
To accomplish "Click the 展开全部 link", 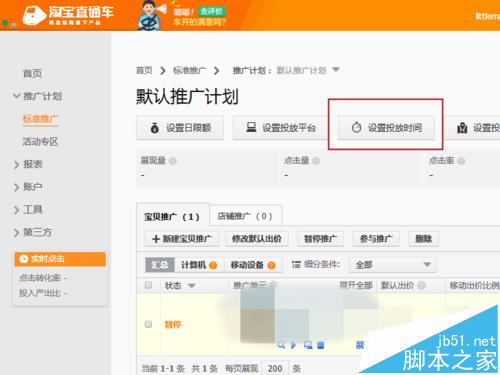I will point(356,285).
